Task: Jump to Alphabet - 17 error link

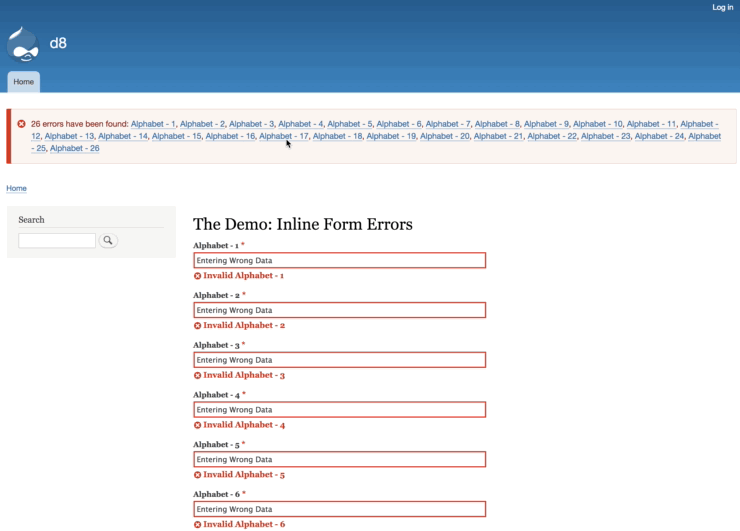Action: [x=284, y=136]
